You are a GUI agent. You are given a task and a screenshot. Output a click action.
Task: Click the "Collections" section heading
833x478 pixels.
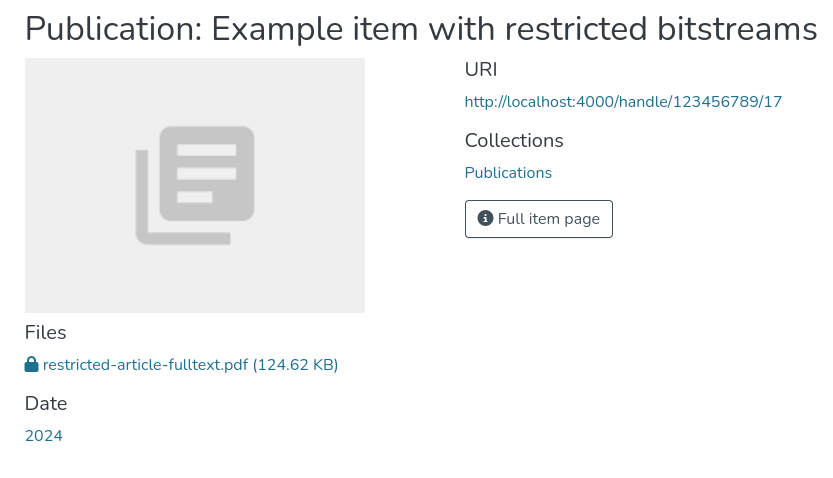(x=514, y=141)
